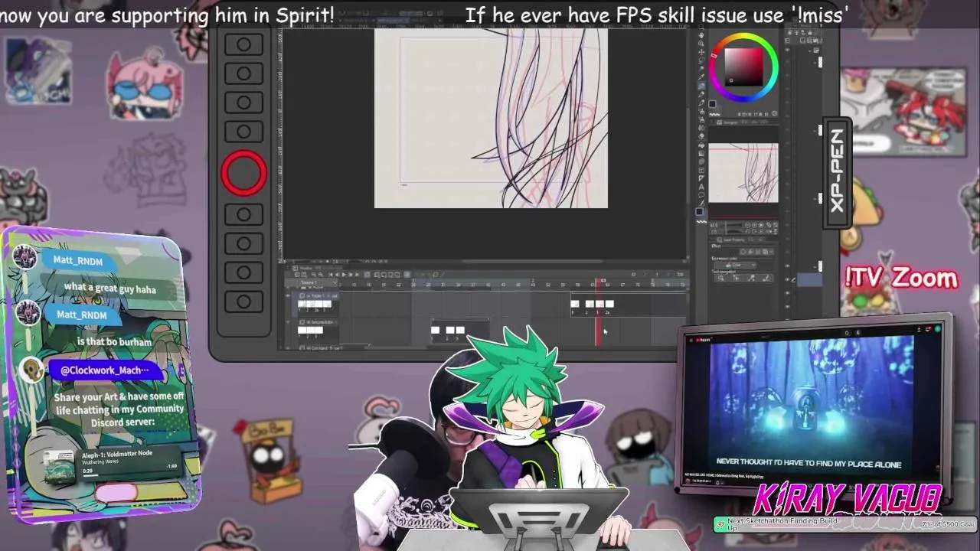Screen dimensions: 980x551
Task: Adjust the Navigator zoom slider
Action: pos(734,225)
